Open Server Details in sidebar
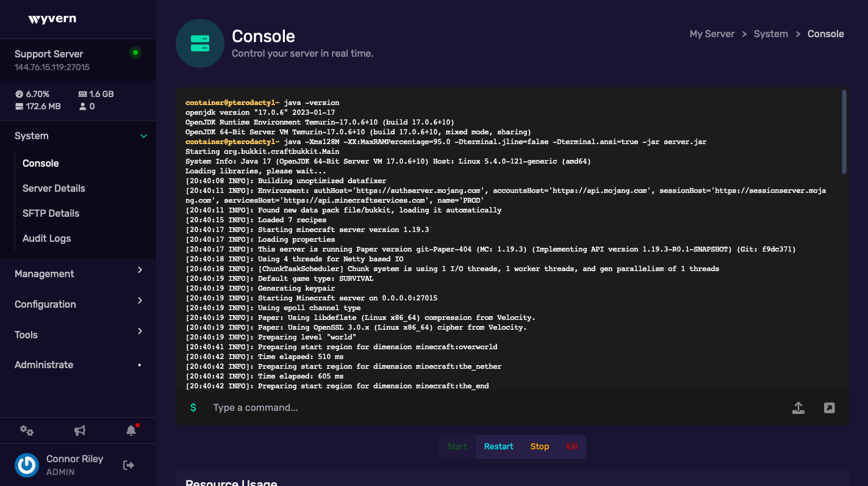 54,188
